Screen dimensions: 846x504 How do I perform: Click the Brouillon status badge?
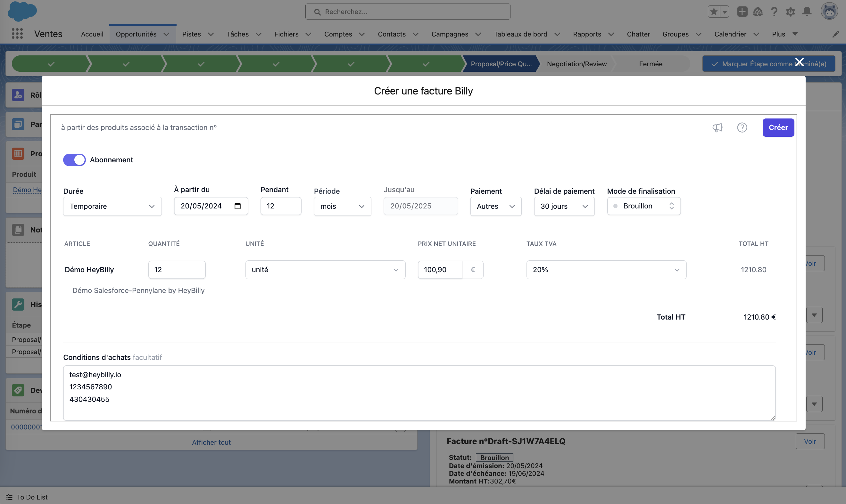pos(494,458)
